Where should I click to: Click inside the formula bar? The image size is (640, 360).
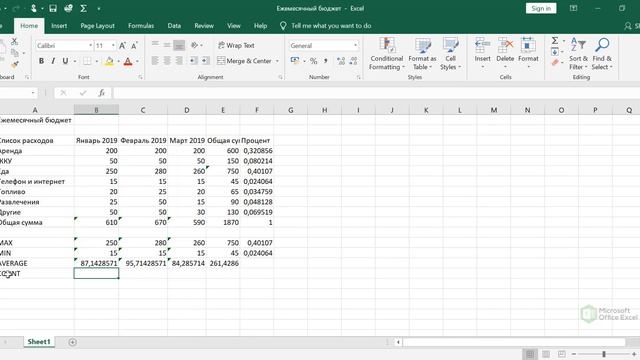[x=376, y=93]
